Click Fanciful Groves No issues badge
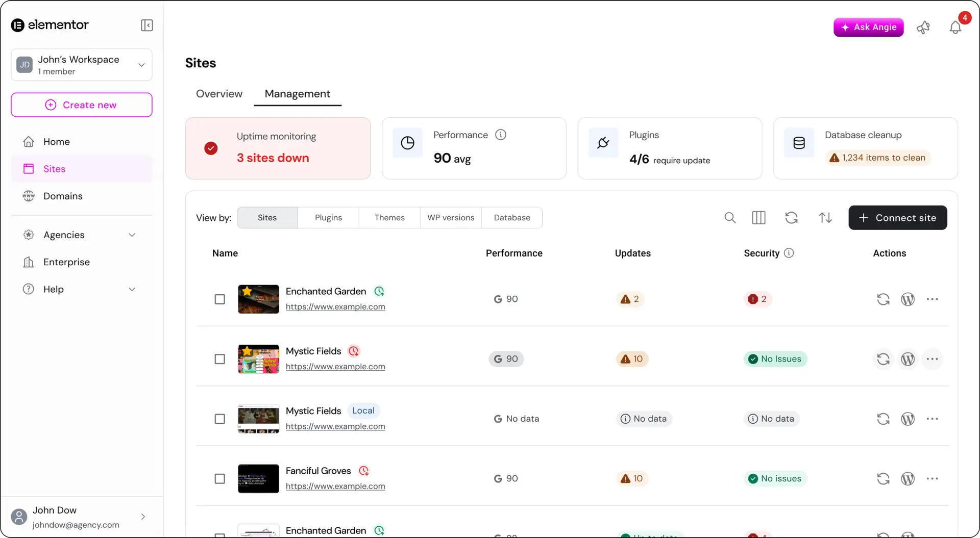Viewport: 980px width, 538px height. pyautogui.click(x=775, y=478)
